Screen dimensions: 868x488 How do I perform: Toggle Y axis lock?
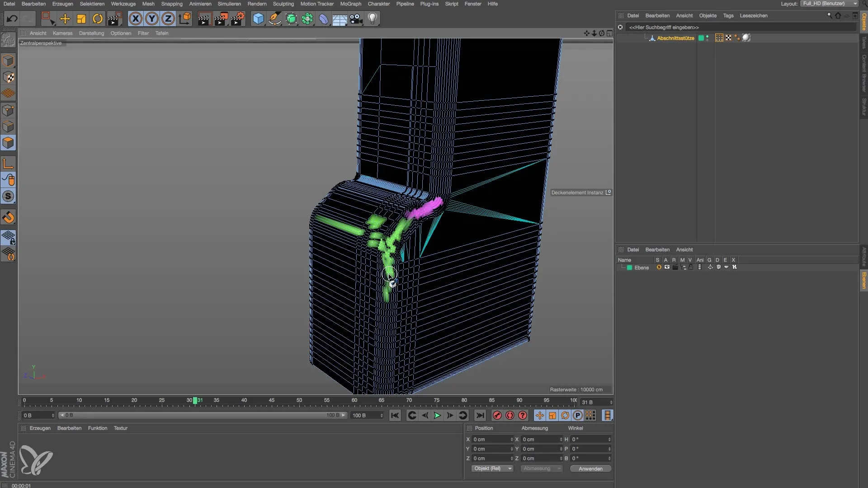point(152,19)
